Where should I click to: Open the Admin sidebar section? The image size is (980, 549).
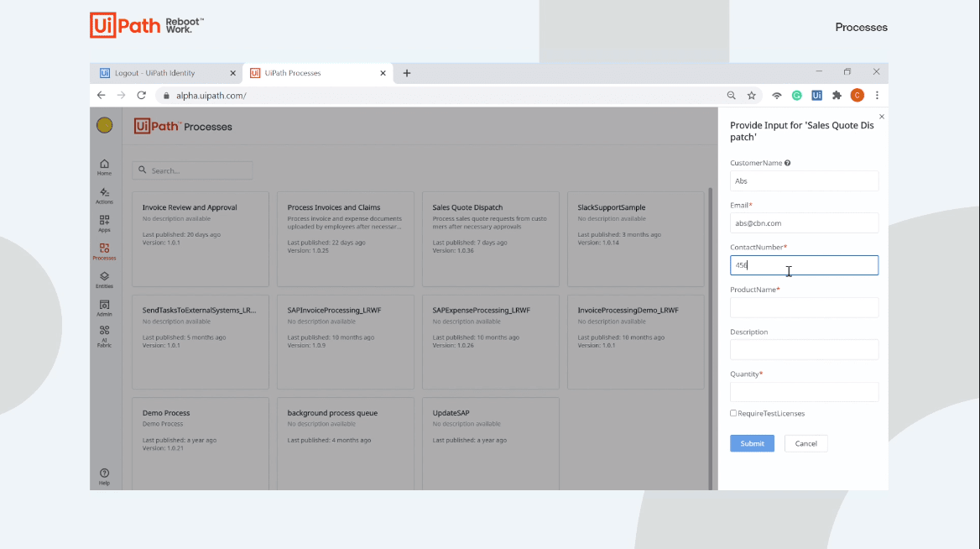(x=104, y=307)
